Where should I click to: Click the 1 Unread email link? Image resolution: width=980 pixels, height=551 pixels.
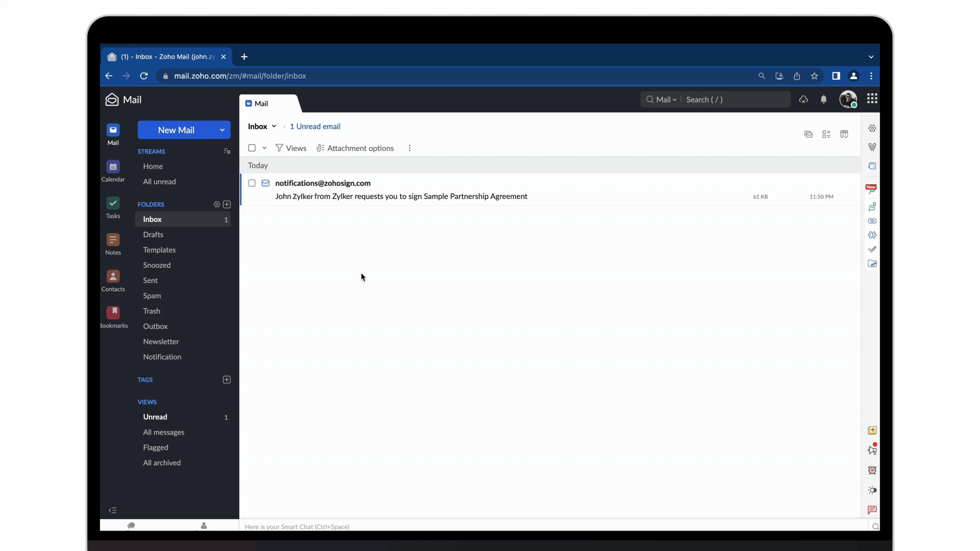315,127
